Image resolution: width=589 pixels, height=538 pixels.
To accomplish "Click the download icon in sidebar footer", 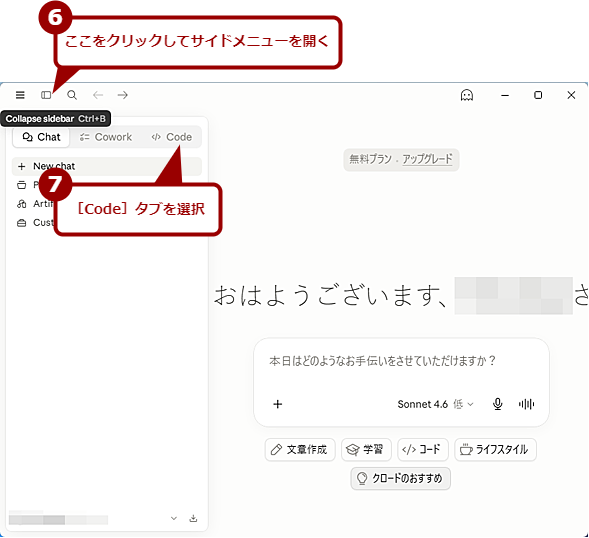I will (193, 518).
